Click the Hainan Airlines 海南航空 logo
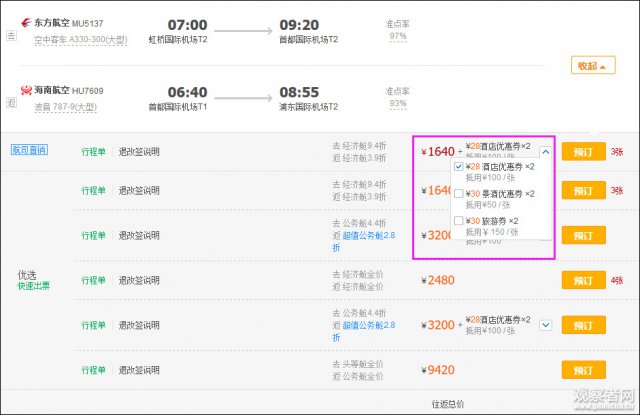This screenshot has height=415, width=640. pyautogui.click(x=26, y=90)
